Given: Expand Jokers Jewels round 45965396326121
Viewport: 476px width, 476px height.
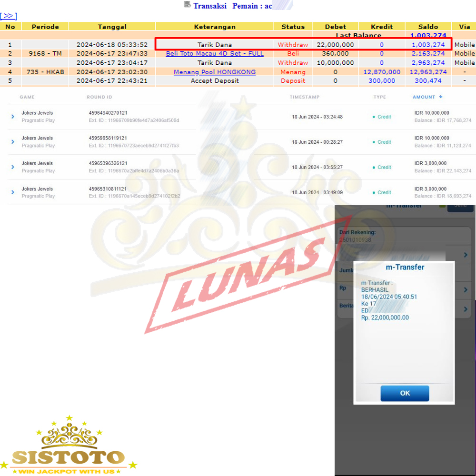Looking at the screenshot, I should (x=13, y=167).
